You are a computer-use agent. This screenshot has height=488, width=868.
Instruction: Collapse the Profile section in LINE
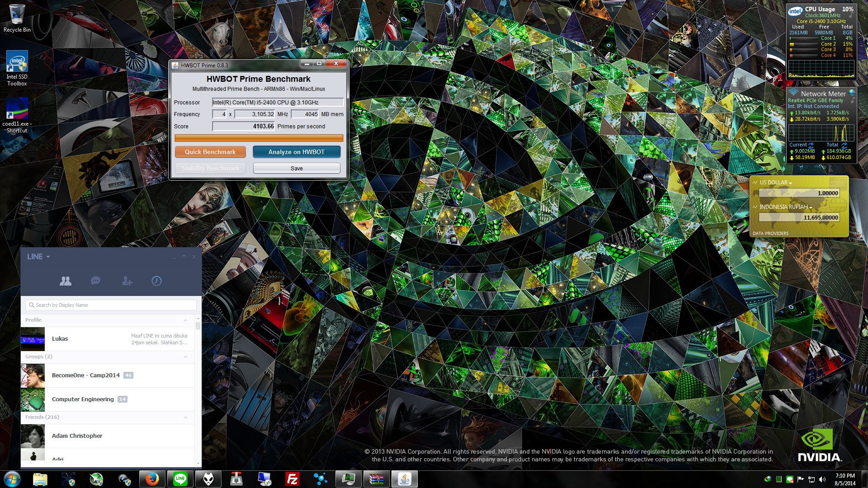[x=185, y=320]
